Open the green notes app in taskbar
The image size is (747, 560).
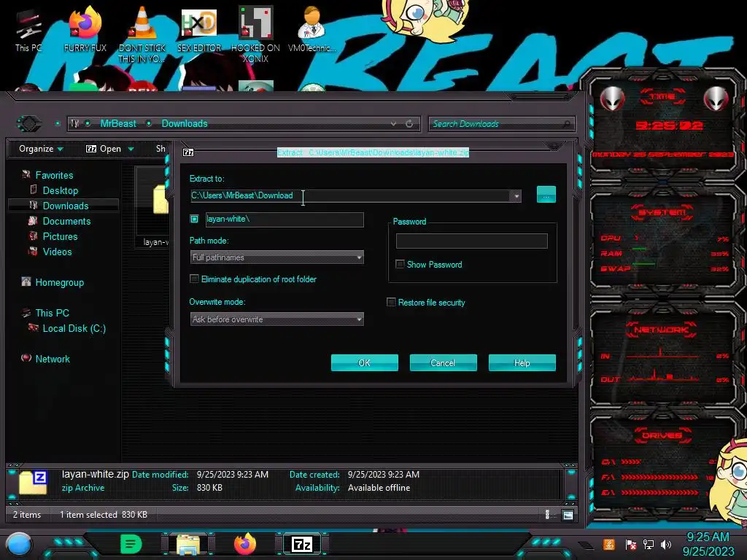point(131,544)
